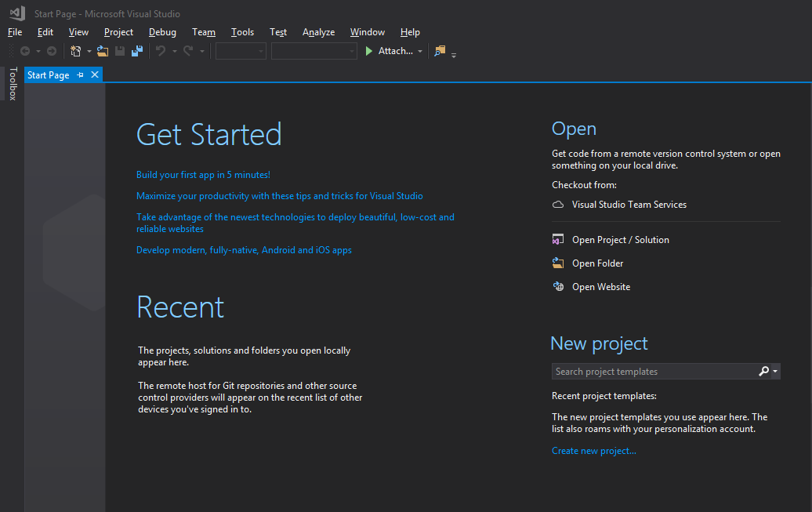812x512 pixels.
Task: Click the Navigate Forward arrow icon
Action: pos(52,51)
